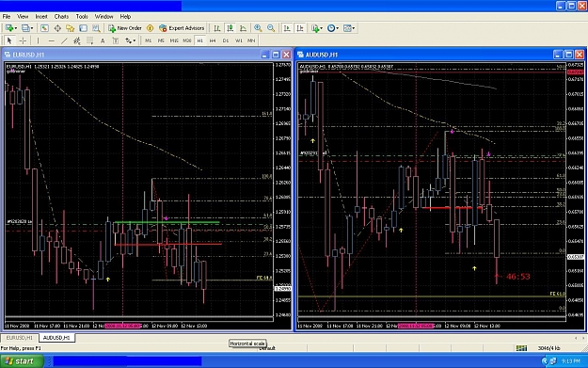Click the active H1 timeframe button

199,40
